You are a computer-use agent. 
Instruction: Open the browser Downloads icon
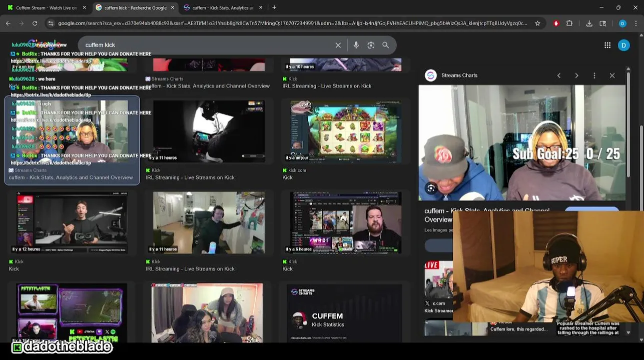[x=589, y=23]
